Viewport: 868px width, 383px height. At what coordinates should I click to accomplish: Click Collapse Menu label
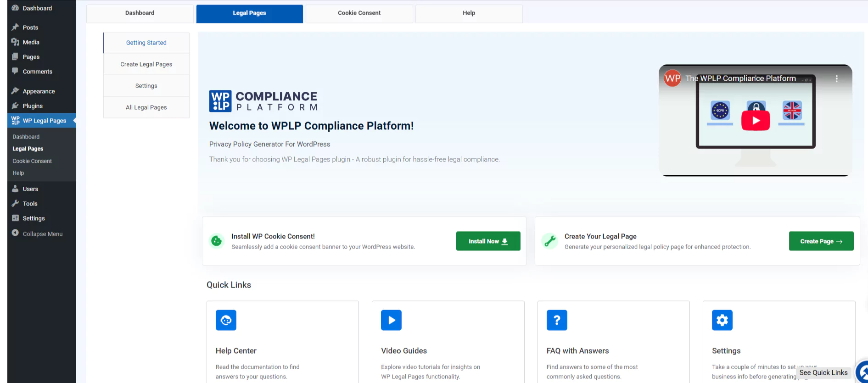pos(43,234)
